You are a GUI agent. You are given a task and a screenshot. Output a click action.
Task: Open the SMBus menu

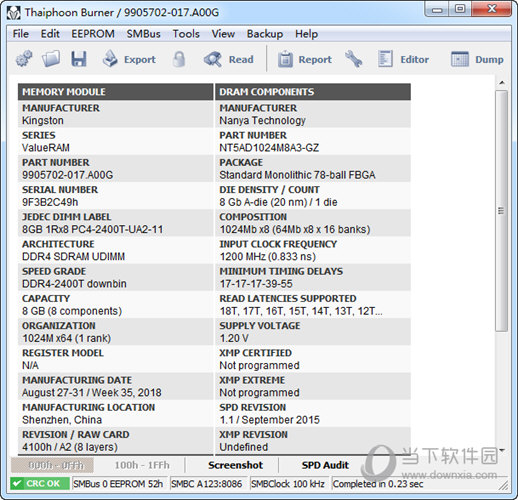[143, 34]
